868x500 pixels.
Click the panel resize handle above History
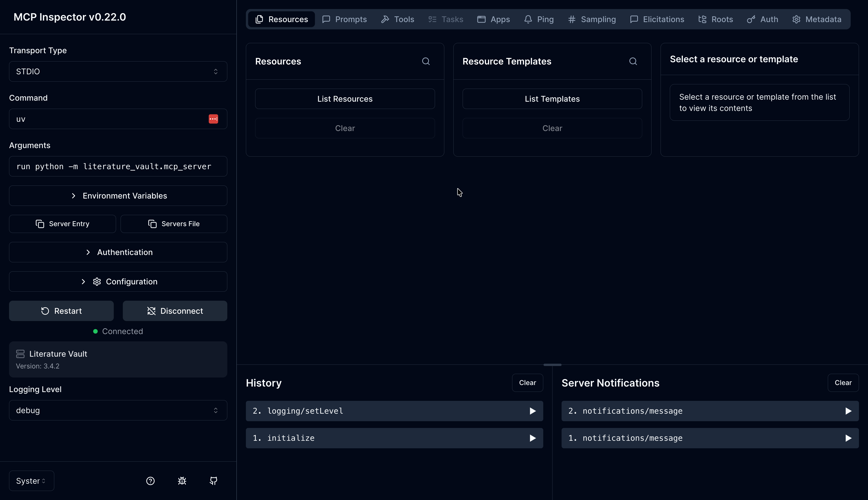(x=553, y=365)
